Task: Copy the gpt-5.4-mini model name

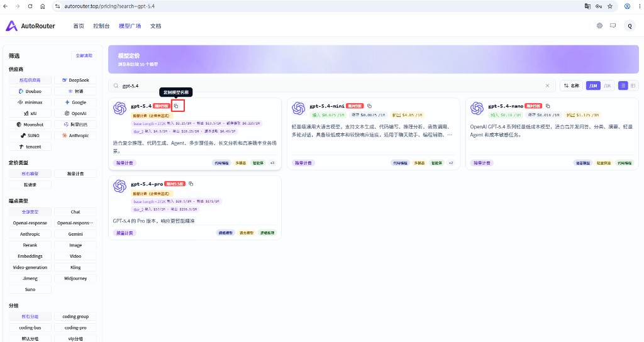Action: point(369,106)
